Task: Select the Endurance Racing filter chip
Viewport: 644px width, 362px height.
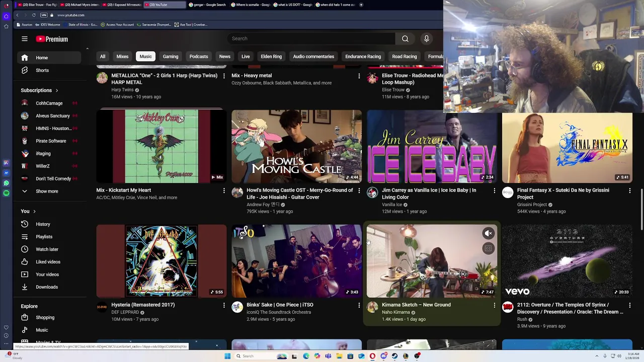Action: click(363, 56)
